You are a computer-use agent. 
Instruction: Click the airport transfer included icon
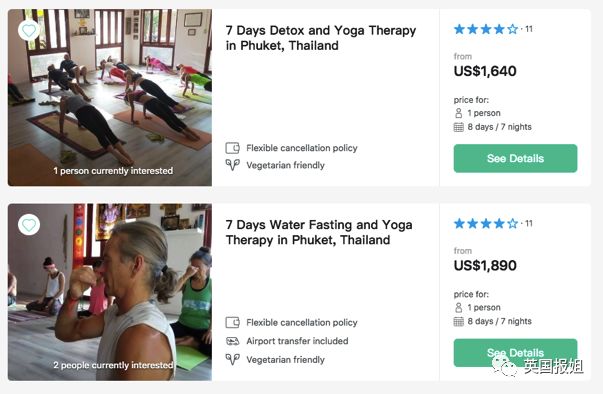(x=232, y=341)
